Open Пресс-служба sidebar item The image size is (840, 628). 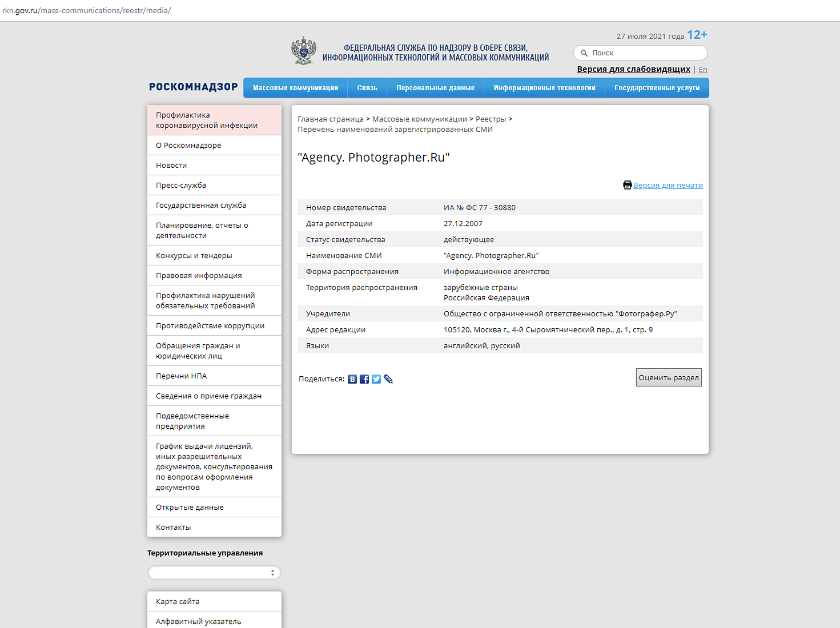(x=214, y=185)
